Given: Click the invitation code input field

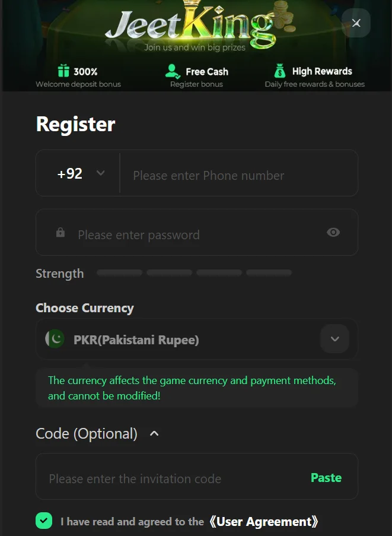Looking at the screenshot, I should tap(172, 478).
